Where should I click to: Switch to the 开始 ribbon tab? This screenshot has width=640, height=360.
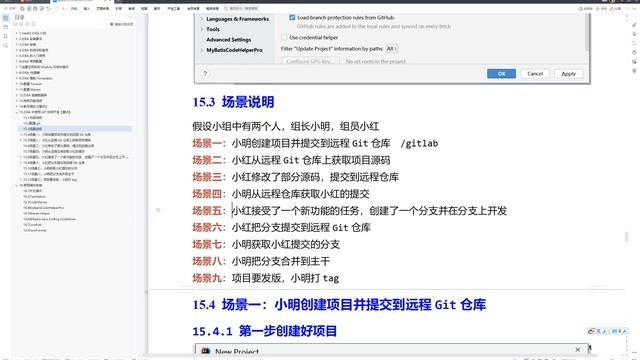(x=74, y=9)
